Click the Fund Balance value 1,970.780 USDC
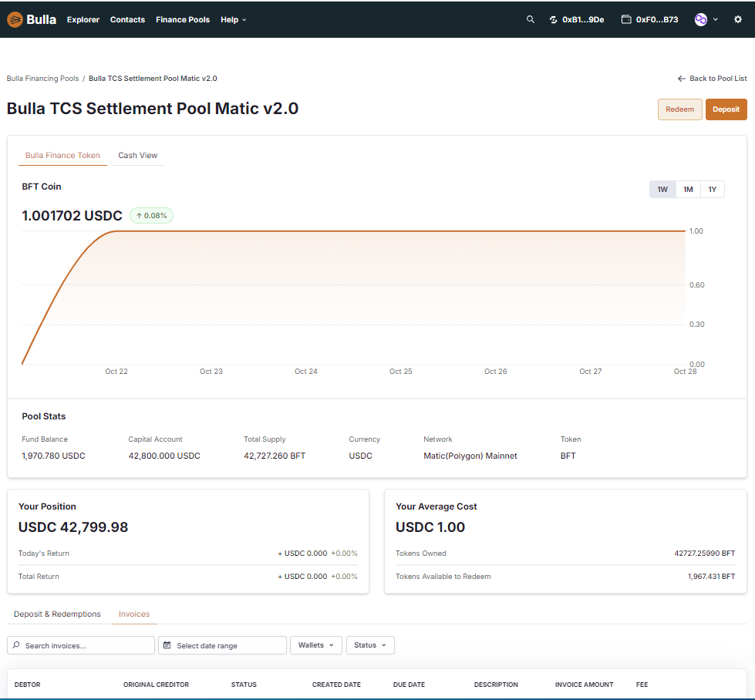The height and width of the screenshot is (700, 755). tap(53, 456)
